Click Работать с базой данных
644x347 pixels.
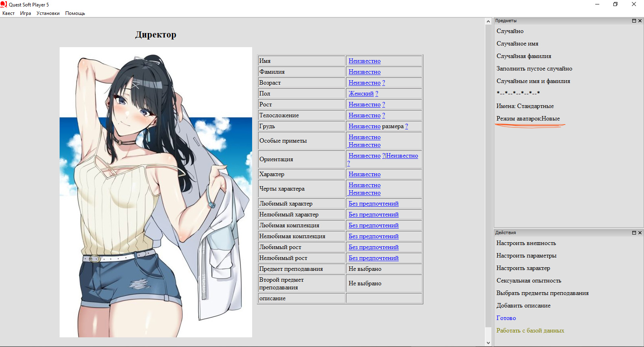[530, 330]
